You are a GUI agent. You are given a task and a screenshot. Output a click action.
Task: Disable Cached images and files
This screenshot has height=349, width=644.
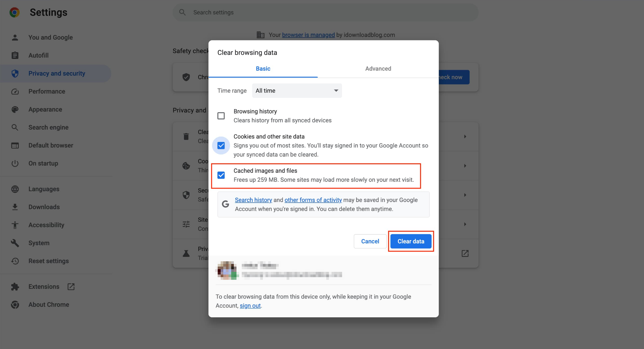click(221, 175)
